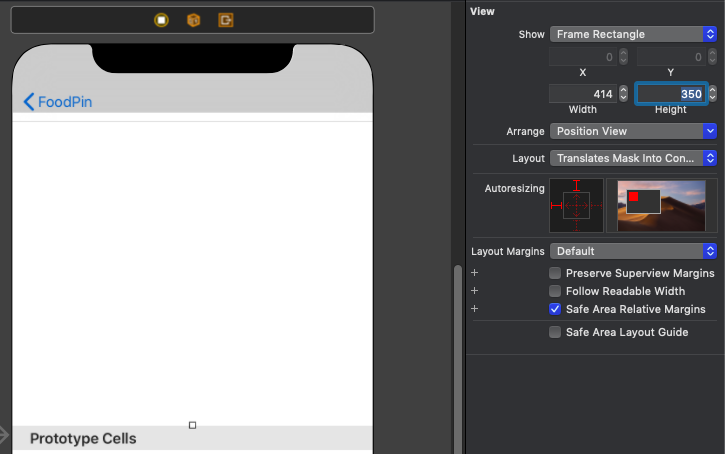Image resolution: width=725 pixels, height=454 pixels.
Task: Click the Width input field showing 414
Action: coord(583,93)
